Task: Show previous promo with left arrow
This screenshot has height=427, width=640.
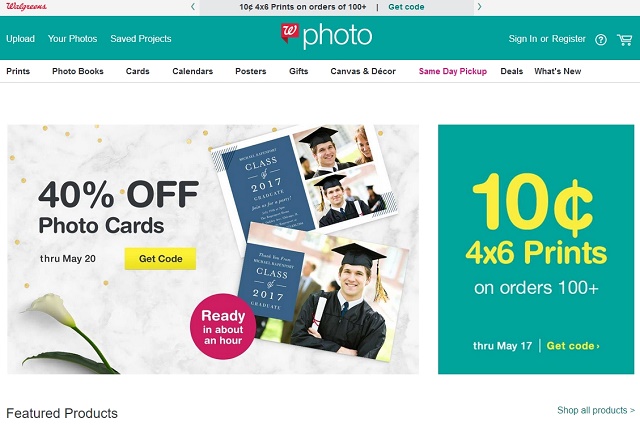Action: tap(193, 7)
